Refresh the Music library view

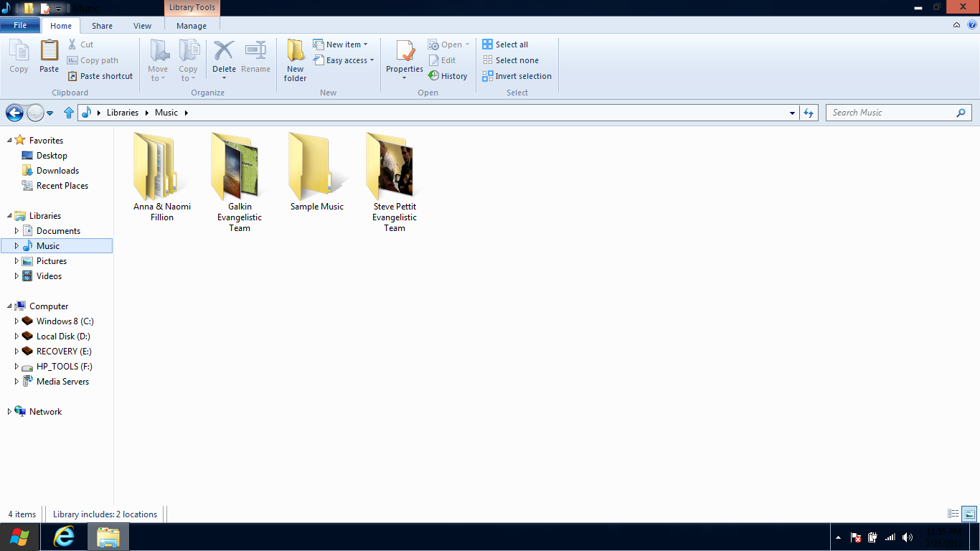[809, 113]
